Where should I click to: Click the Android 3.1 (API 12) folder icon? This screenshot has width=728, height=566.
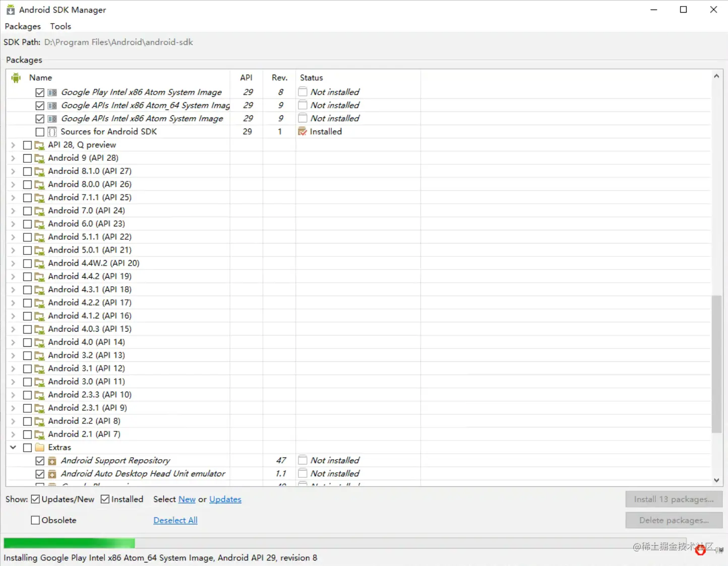click(39, 368)
